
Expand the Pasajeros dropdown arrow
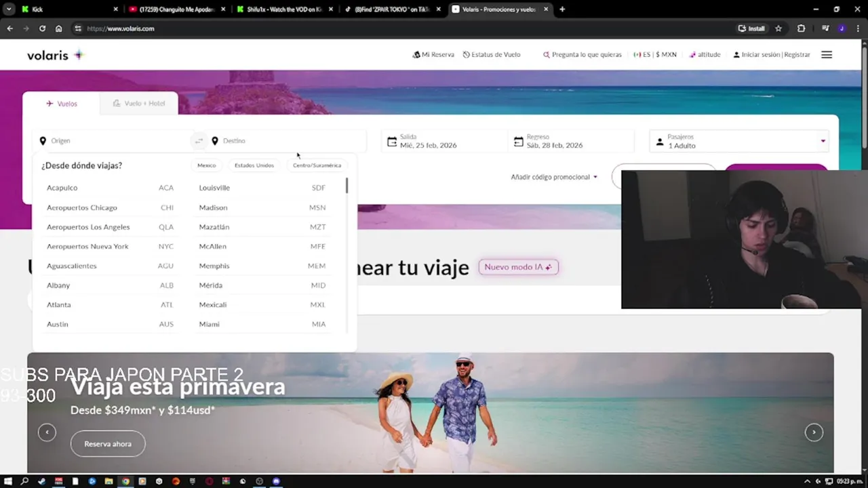pyautogui.click(x=823, y=142)
